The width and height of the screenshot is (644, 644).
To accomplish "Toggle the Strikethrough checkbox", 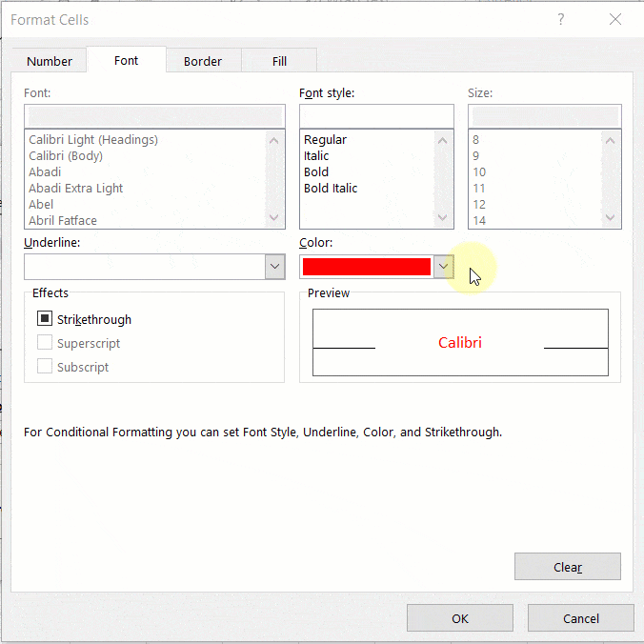I will (45, 320).
